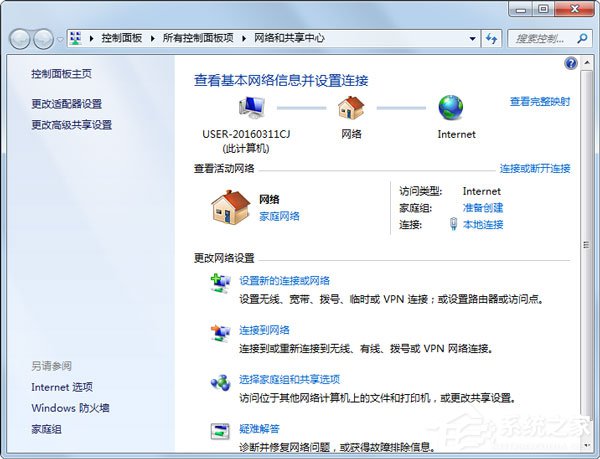Open Windows 防火墙 from the See also section
The width and height of the screenshot is (600, 459).
70,408
